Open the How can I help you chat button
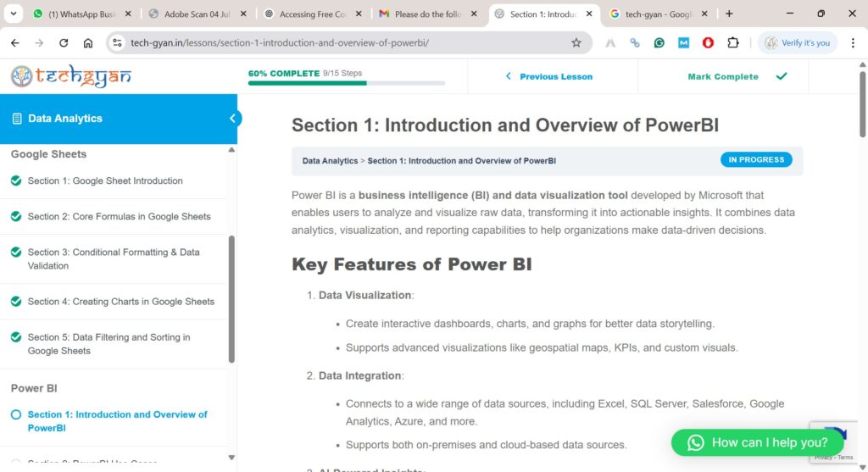868x472 pixels. pos(757,442)
